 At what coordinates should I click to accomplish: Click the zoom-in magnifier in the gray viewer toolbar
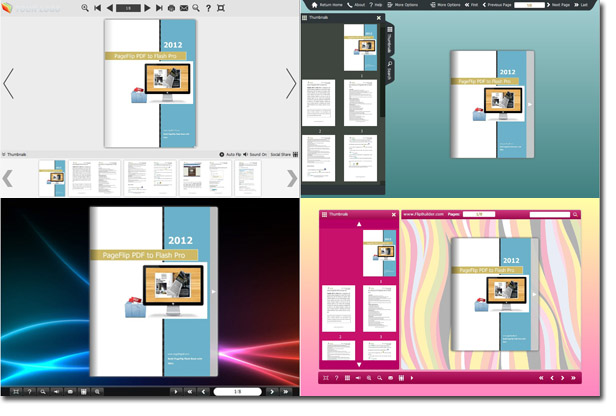85,8
